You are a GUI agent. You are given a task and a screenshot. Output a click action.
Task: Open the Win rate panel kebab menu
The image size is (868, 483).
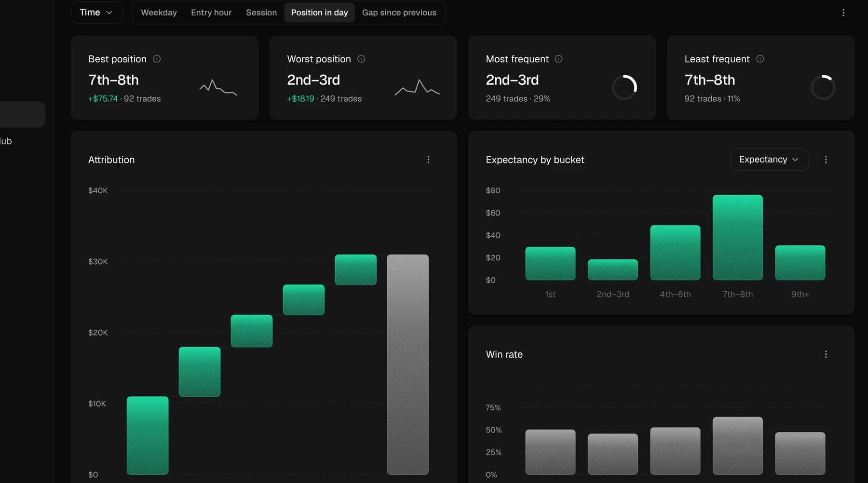pyautogui.click(x=826, y=354)
